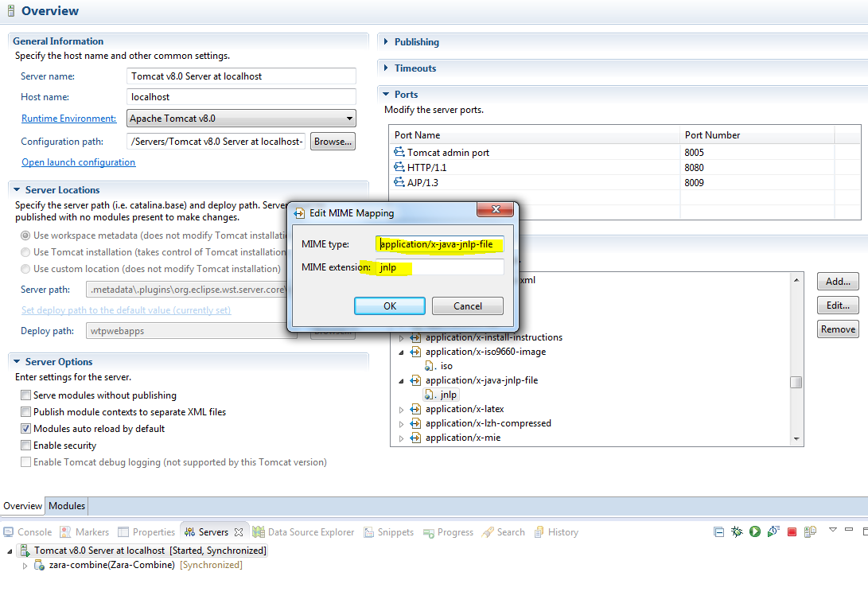Click the Tomcat server icon in Servers view
Screen dimensions: 868x615
point(25,551)
